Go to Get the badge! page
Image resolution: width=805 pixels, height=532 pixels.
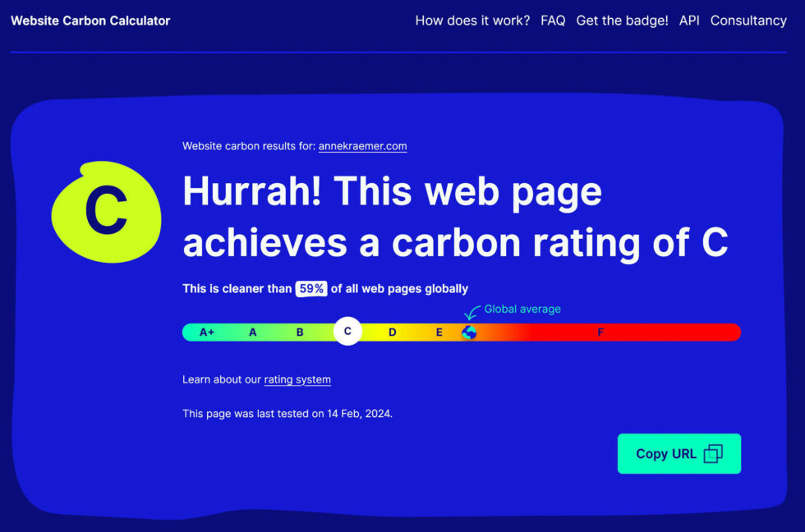tap(622, 21)
